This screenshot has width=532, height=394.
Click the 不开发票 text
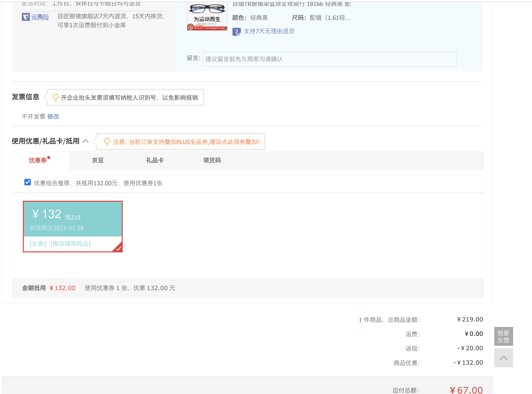pos(34,117)
